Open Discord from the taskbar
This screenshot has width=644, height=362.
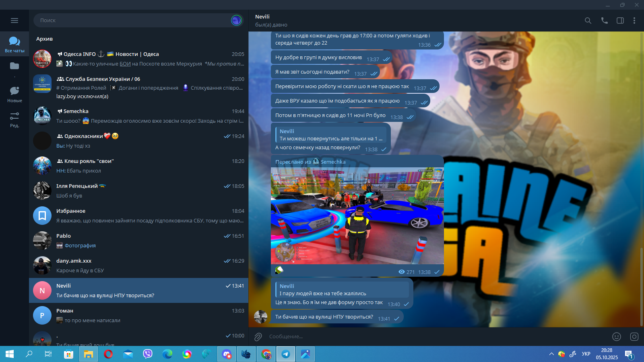coord(227,354)
